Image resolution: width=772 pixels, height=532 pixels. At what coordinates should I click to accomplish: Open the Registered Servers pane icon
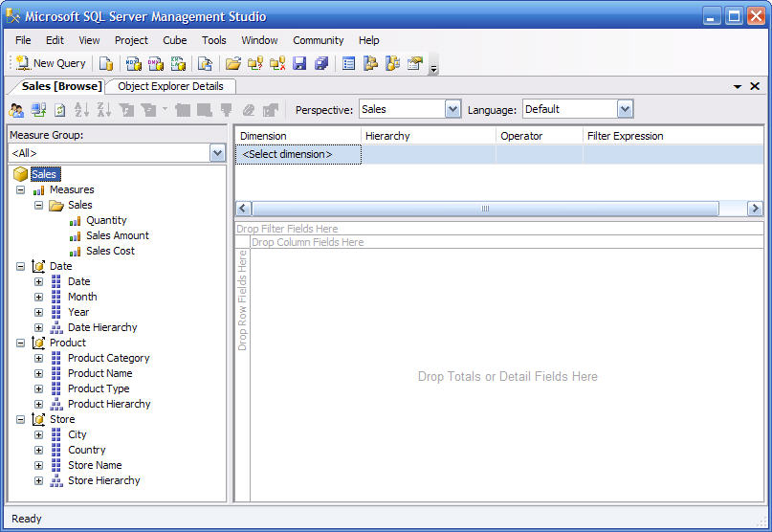pos(348,63)
